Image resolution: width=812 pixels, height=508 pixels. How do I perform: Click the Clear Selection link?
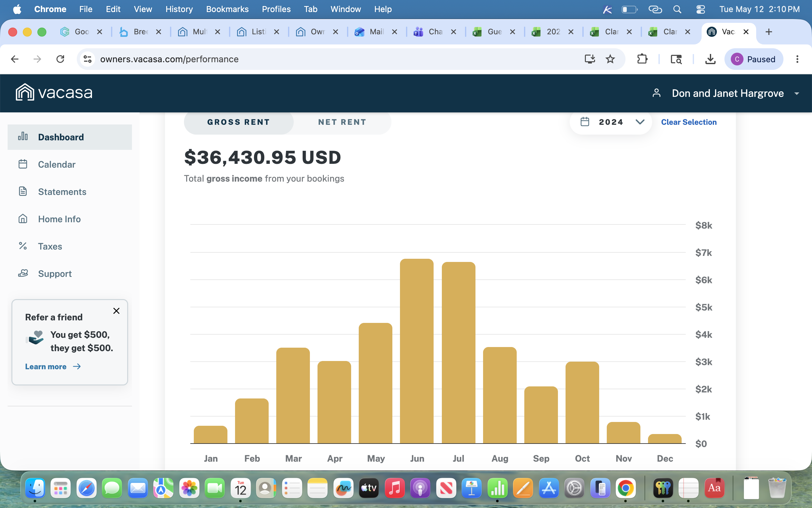[x=689, y=122]
